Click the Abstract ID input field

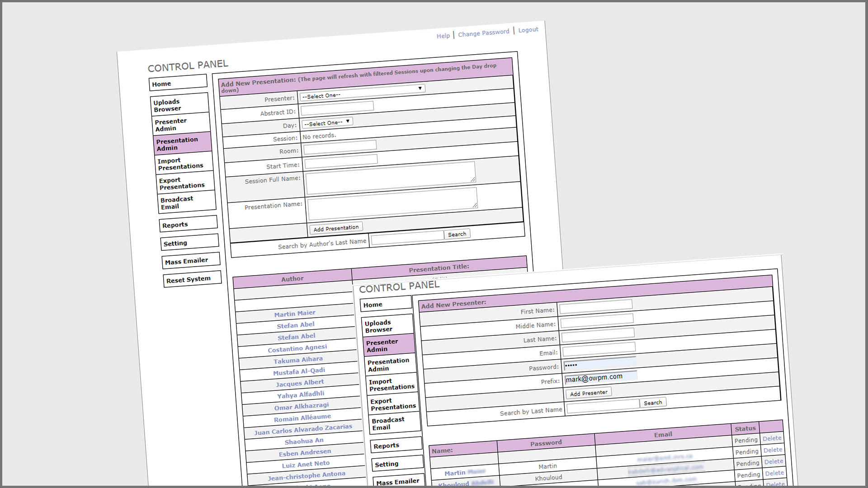337,108
